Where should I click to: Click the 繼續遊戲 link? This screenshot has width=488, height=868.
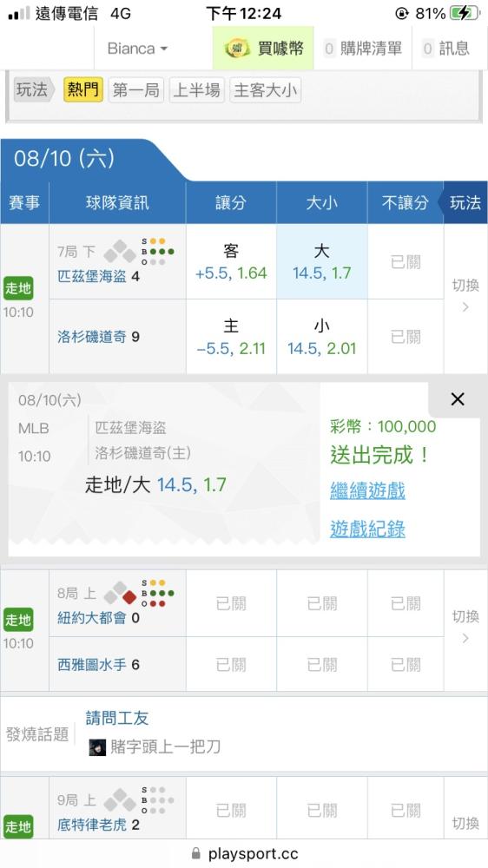(x=367, y=490)
